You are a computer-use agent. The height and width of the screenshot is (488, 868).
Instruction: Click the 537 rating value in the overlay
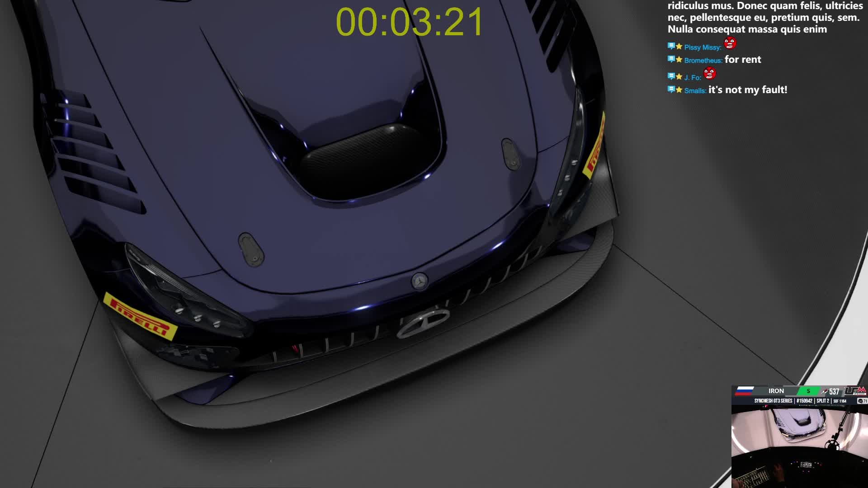click(x=834, y=391)
